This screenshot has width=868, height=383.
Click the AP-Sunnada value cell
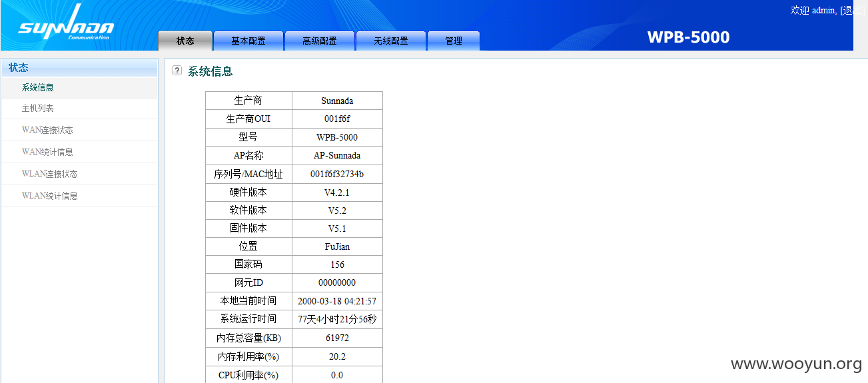337,155
